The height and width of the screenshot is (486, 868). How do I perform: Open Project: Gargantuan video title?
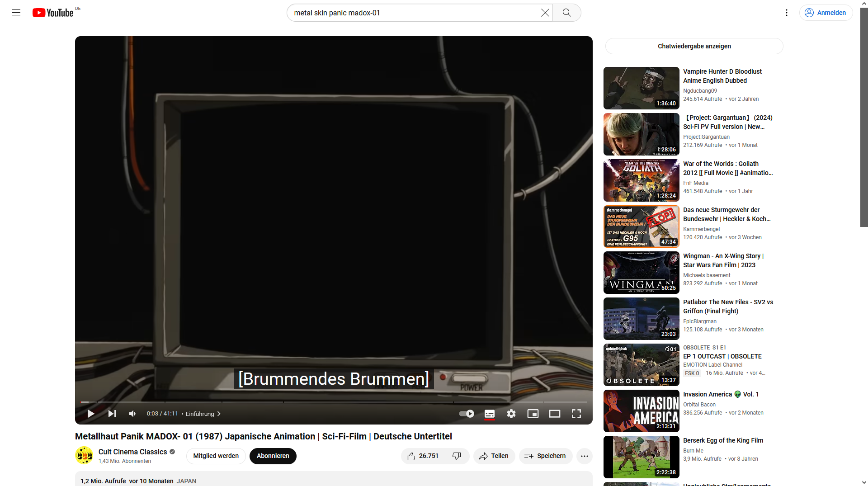tap(728, 122)
